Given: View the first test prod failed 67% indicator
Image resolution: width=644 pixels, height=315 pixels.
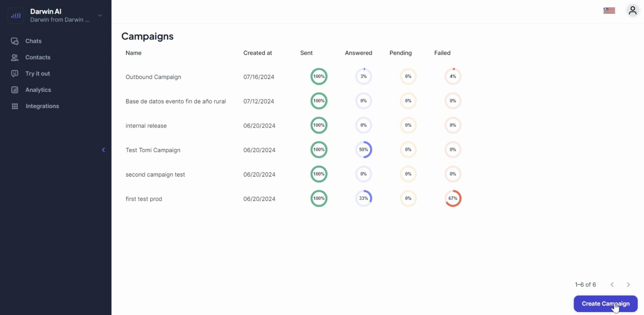Looking at the screenshot, I should point(452,198).
